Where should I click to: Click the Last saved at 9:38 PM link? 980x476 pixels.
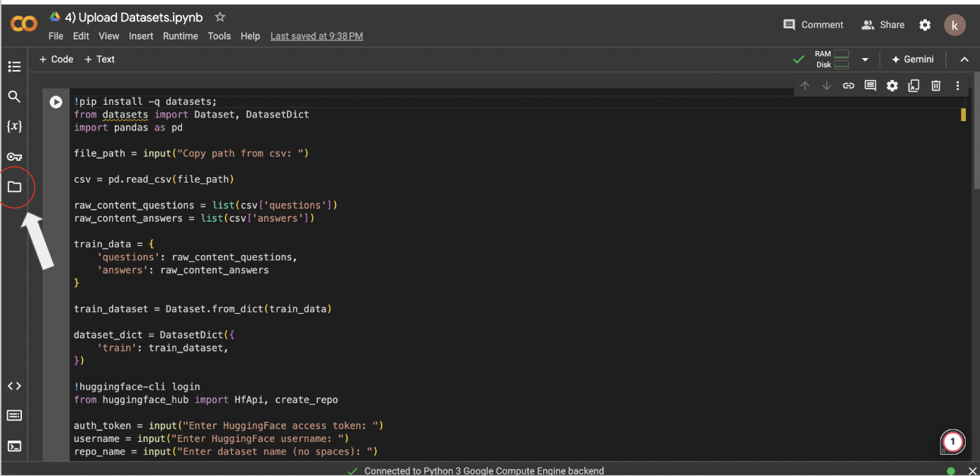tap(317, 36)
